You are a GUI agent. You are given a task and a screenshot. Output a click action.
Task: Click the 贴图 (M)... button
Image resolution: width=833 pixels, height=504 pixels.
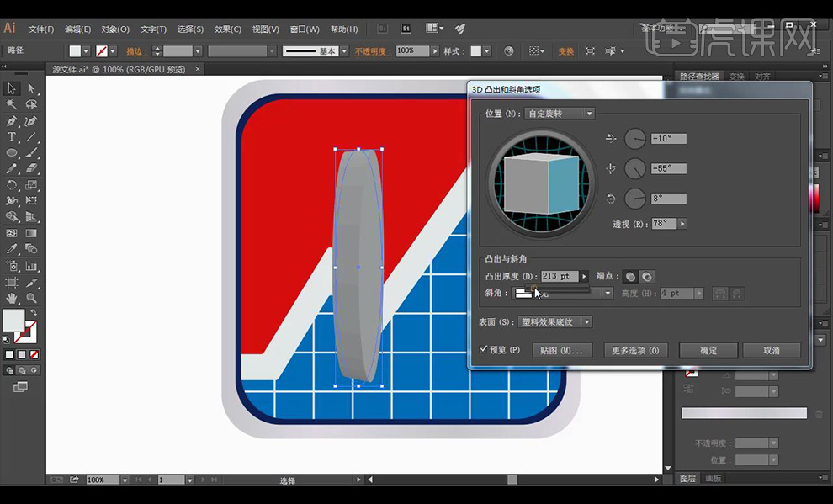coord(562,350)
